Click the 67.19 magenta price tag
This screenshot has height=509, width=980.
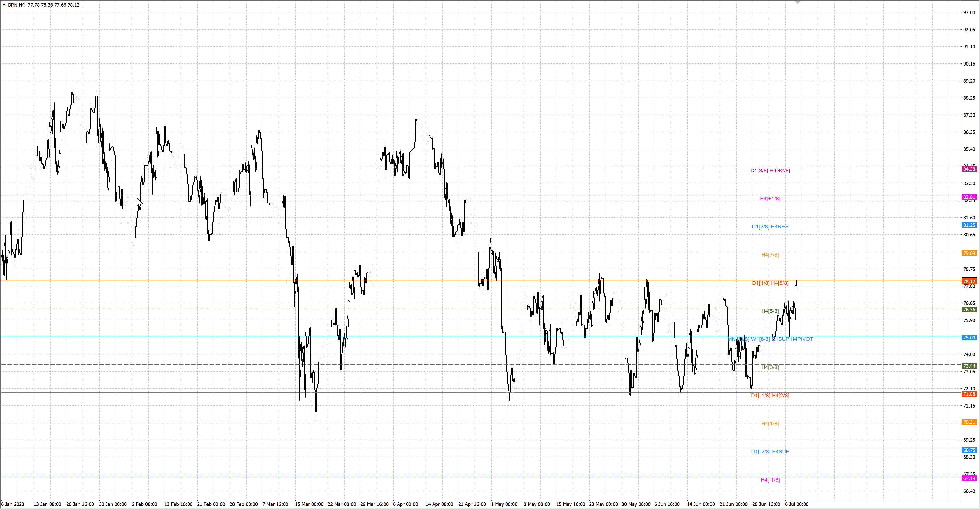click(969, 478)
